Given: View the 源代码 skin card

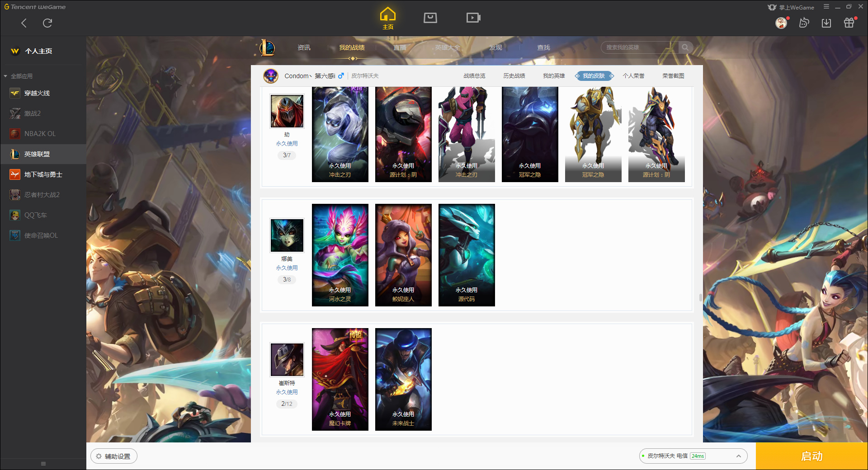Looking at the screenshot, I should tap(467, 255).
